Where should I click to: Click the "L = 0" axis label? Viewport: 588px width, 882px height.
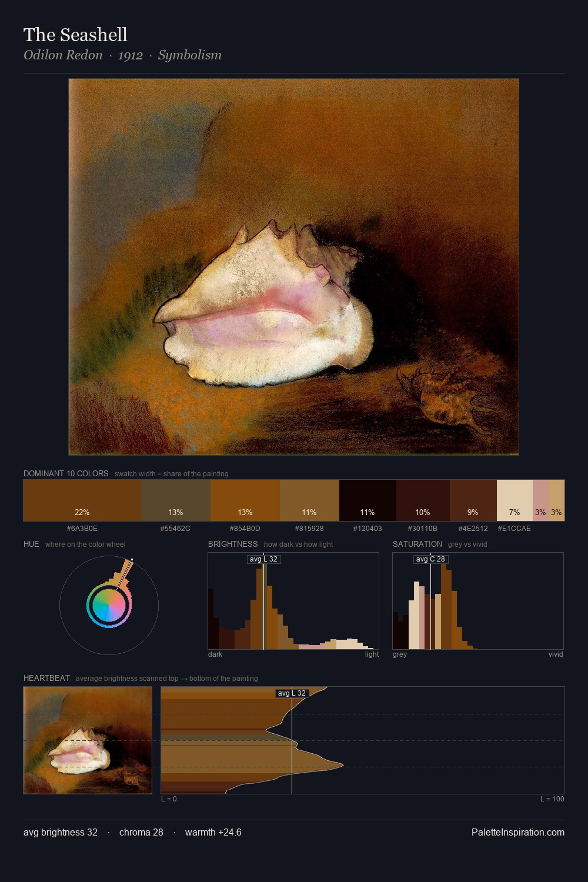[x=169, y=799]
